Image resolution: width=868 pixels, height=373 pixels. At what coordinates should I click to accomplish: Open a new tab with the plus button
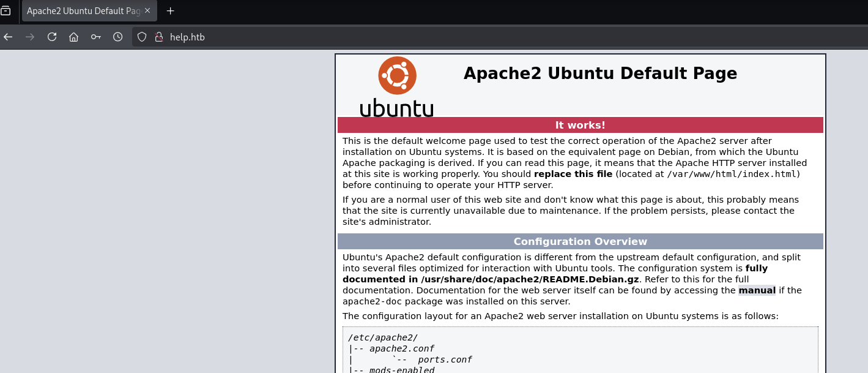click(171, 11)
